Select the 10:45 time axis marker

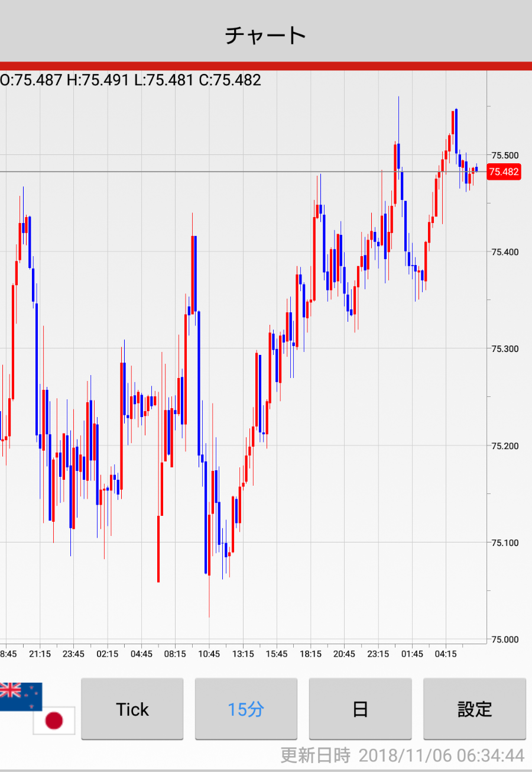[209, 654]
